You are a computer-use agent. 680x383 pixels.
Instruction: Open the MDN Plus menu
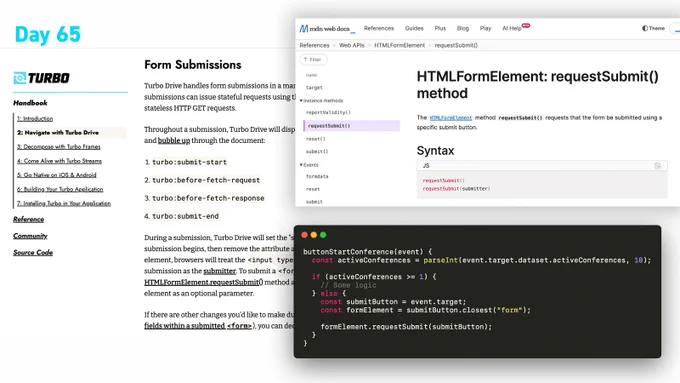click(440, 28)
